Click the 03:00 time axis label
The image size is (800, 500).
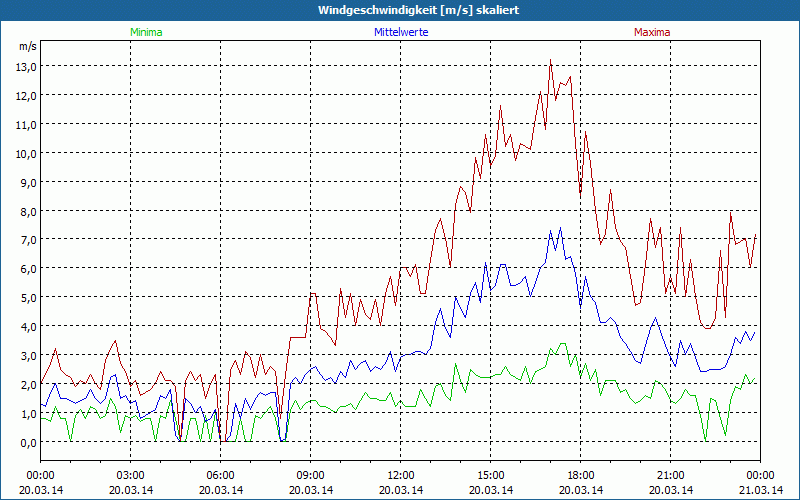[131, 475]
